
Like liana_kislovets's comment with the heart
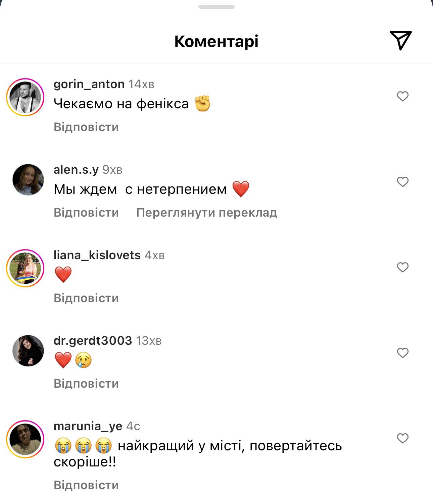pyautogui.click(x=402, y=268)
